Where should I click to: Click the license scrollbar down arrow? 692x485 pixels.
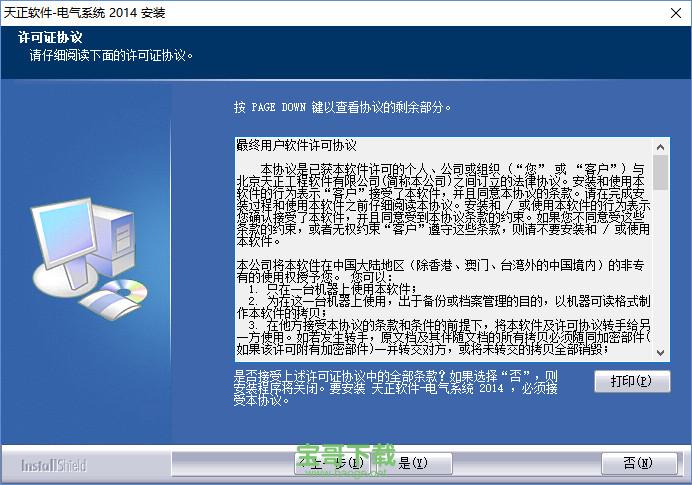point(660,353)
